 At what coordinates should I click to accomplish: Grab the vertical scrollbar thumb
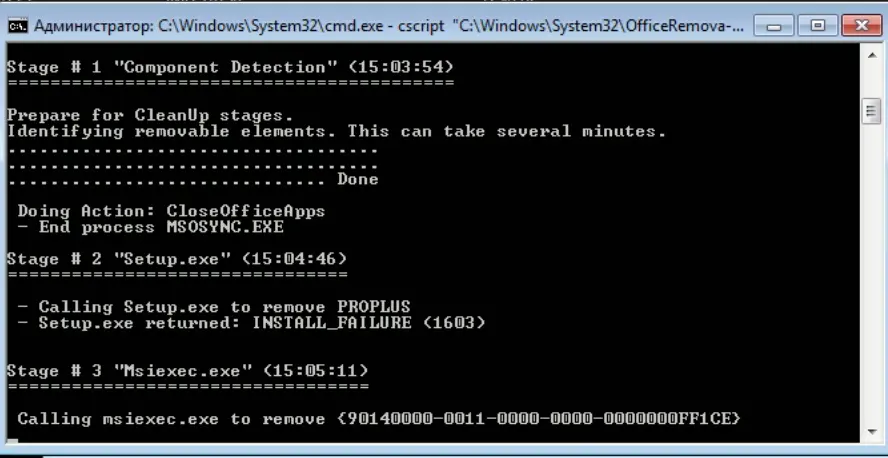872,111
